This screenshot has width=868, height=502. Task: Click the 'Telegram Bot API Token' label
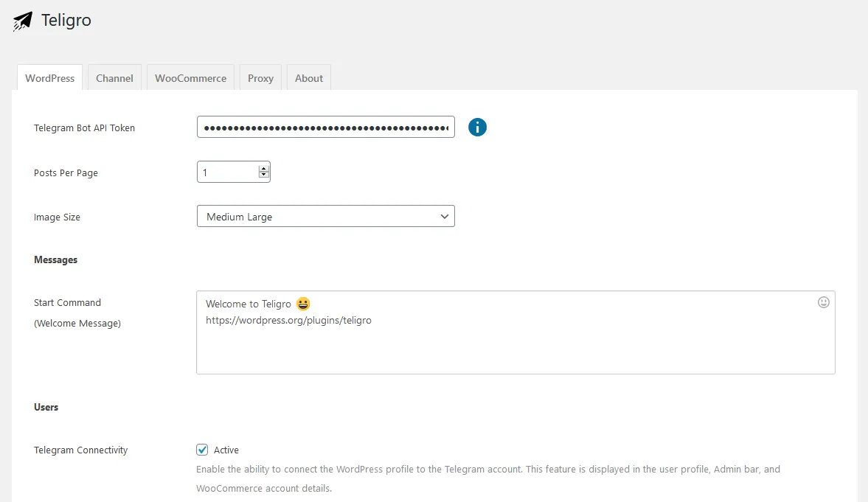pyautogui.click(x=84, y=128)
